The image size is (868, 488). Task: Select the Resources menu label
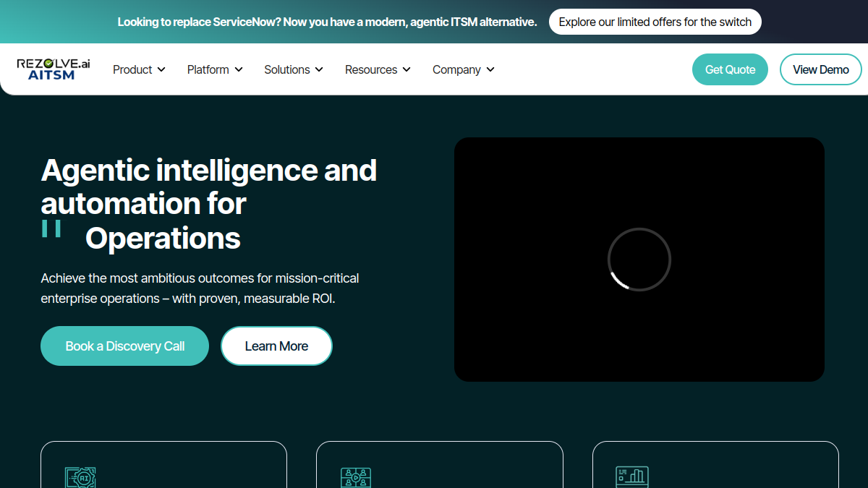(x=371, y=69)
